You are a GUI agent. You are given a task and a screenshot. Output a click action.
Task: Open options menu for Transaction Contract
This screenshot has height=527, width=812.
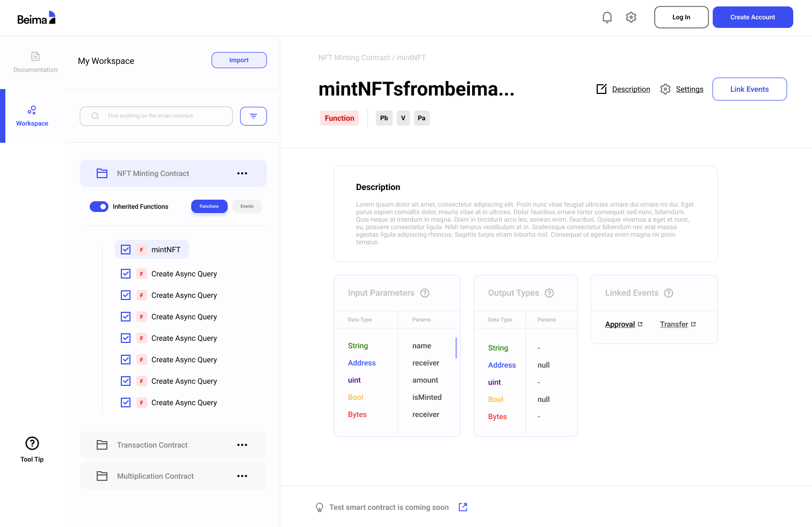click(242, 444)
